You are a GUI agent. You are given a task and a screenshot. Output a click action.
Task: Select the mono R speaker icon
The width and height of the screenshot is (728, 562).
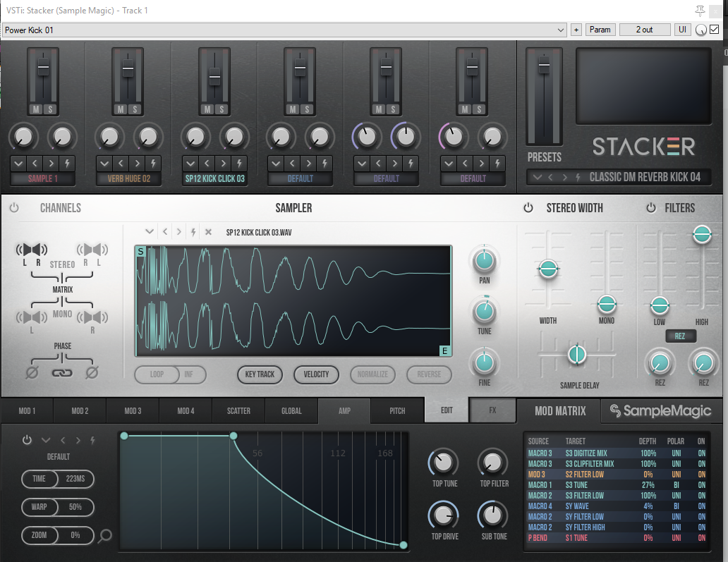point(92,317)
